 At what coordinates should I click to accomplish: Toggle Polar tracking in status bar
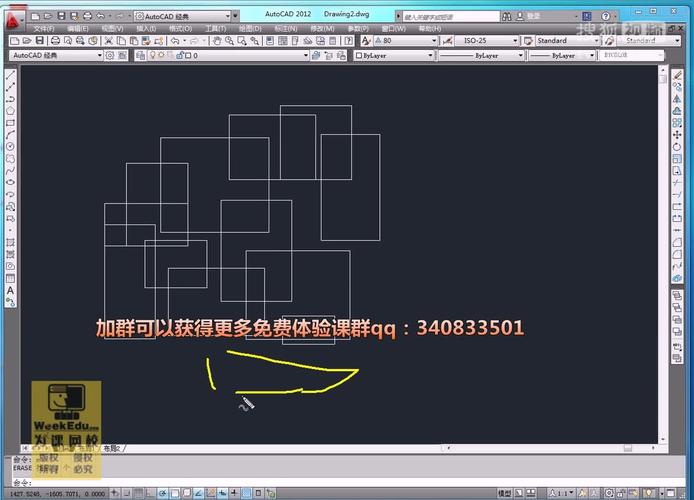tap(162, 493)
